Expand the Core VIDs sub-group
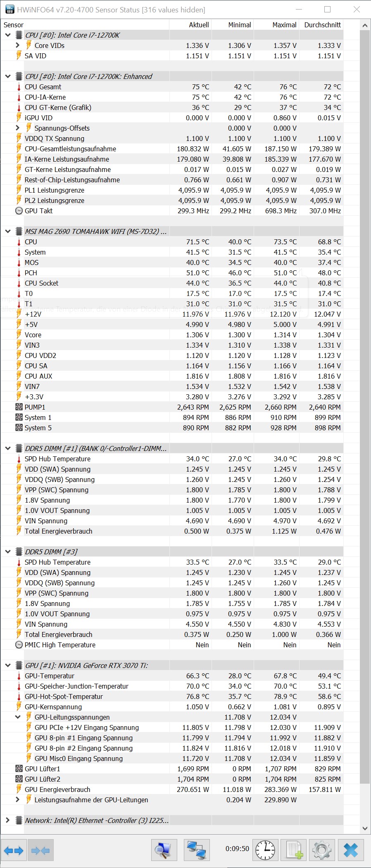This screenshot has height=868, width=371. point(17,45)
